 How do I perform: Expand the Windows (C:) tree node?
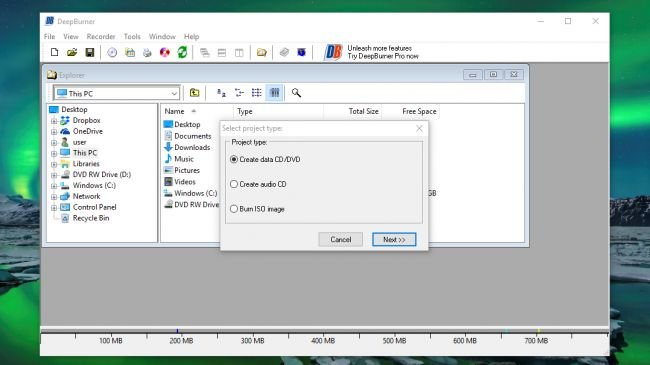(x=54, y=186)
